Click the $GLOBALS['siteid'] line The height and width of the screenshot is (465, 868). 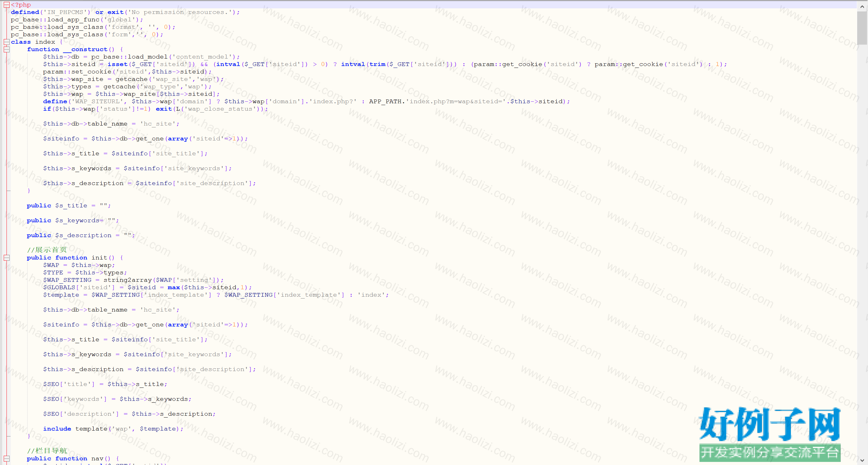147,287
